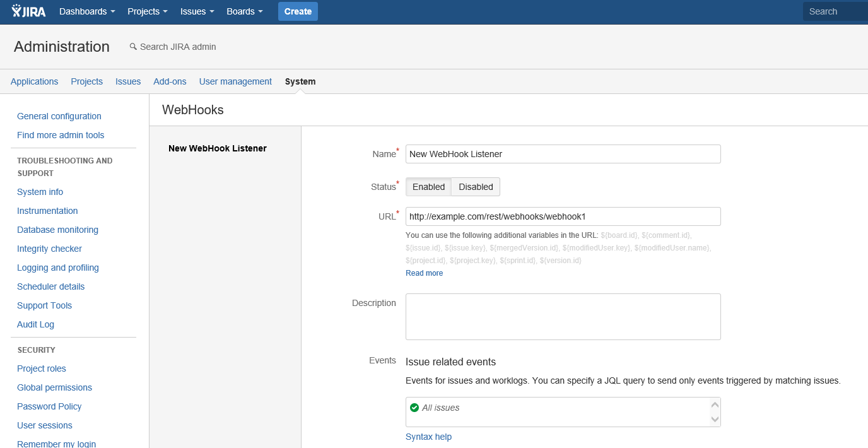Click JQL field scroll up arrow
This screenshot has height=448, width=868.
[x=715, y=405]
